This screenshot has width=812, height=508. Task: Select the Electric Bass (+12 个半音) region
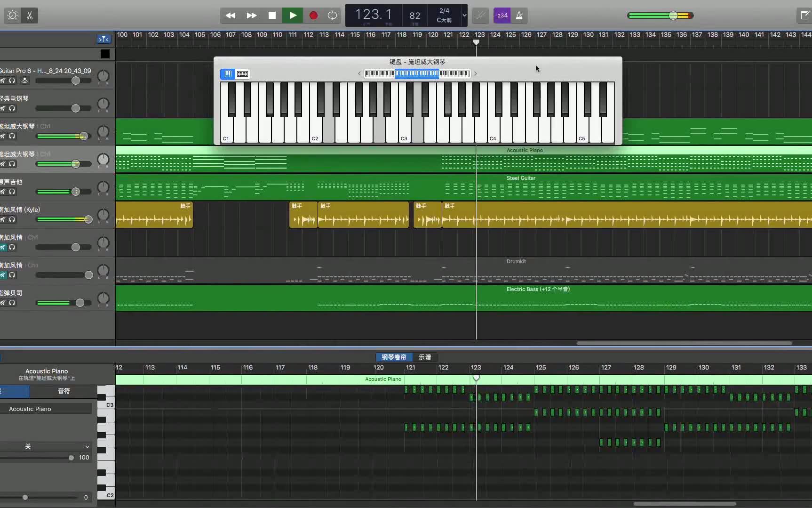coord(464,298)
